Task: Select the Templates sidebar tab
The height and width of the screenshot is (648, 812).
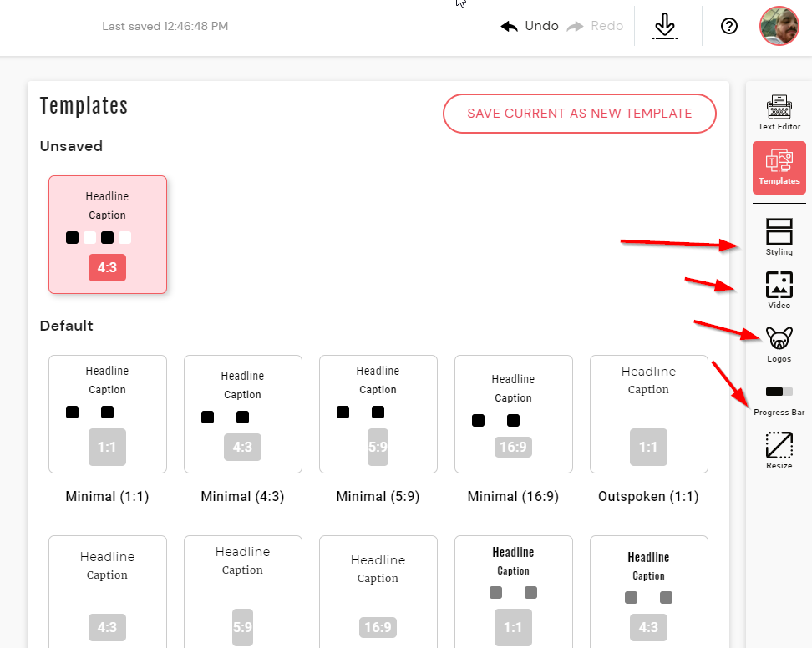Action: pos(779,168)
